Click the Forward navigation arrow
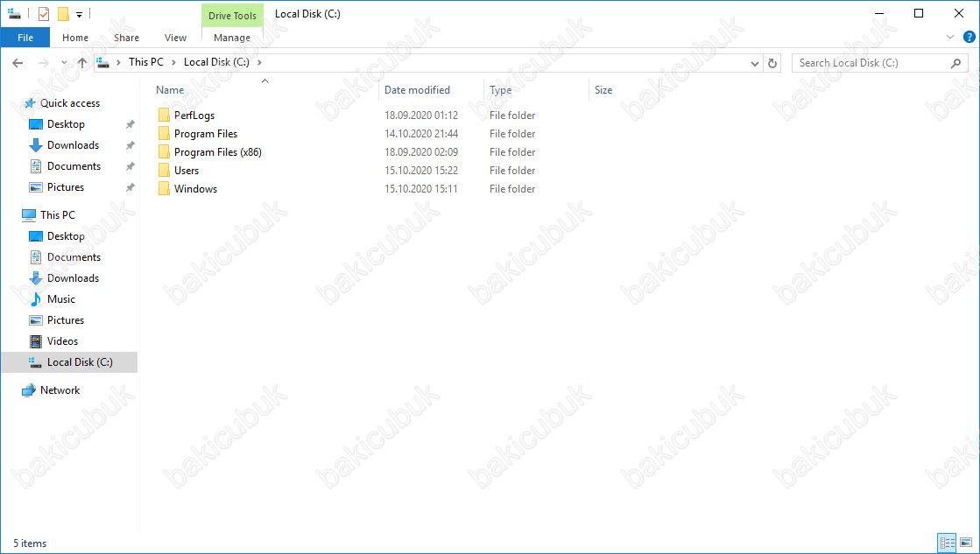This screenshot has width=980, height=554. click(43, 62)
